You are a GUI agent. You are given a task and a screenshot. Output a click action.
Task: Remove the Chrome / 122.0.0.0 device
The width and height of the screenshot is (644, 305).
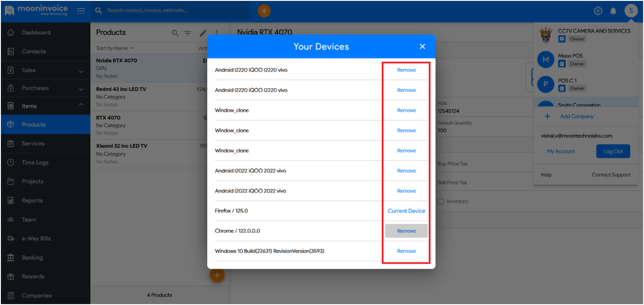(x=406, y=231)
